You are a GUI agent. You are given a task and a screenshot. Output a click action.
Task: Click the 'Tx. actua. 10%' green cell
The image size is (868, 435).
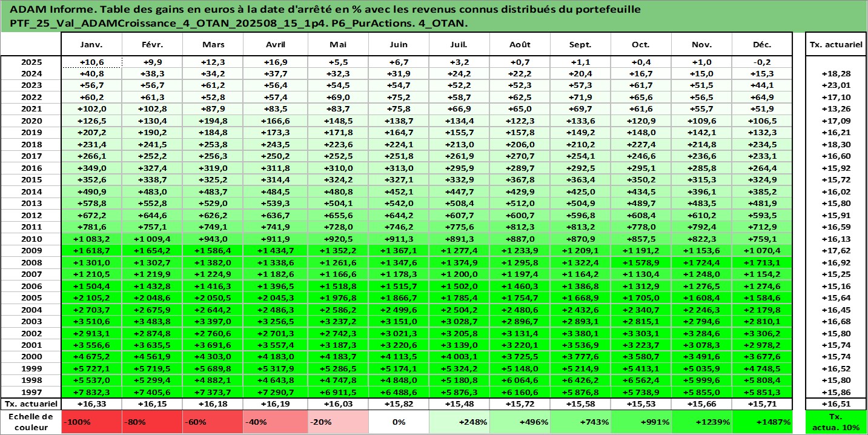pyautogui.click(x=837, y=422)
